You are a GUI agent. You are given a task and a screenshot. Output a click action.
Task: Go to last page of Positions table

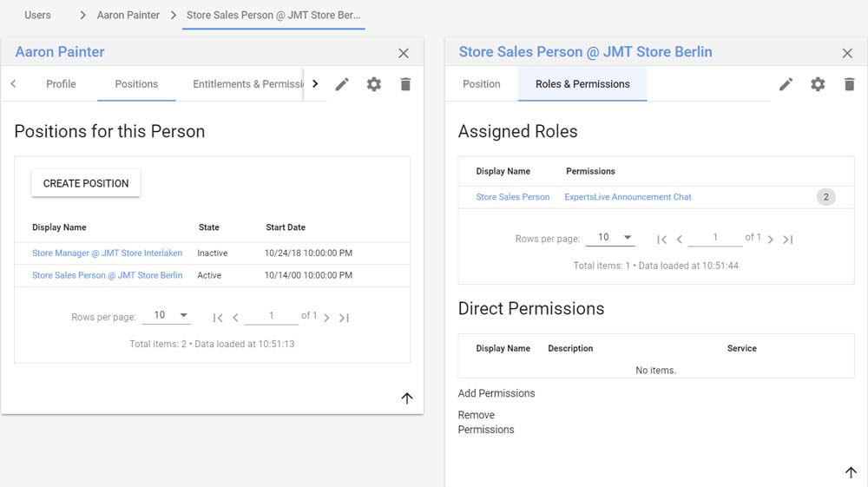pos(345,318)
